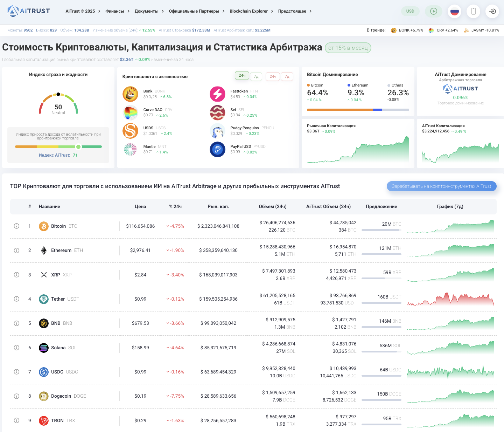The height and width of the screenshot is (432, 504).
Task: Click the AITrust logo in header
Action: point(29,11)
